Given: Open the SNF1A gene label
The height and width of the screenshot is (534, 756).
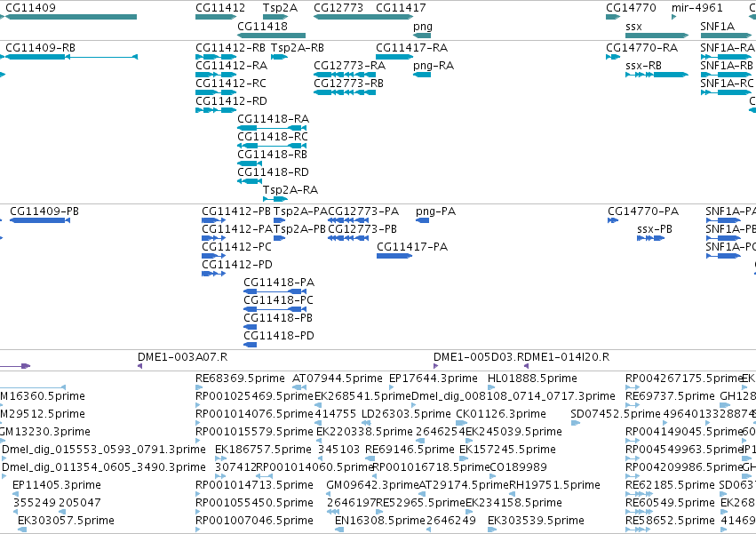Looking at the screenshot, I should pos(718,26).
